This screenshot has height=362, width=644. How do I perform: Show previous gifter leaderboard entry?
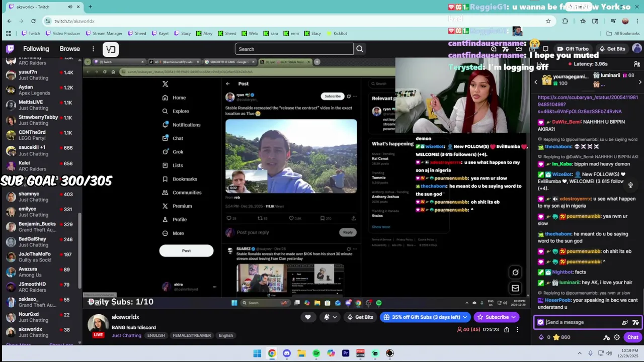click(536, 82)
